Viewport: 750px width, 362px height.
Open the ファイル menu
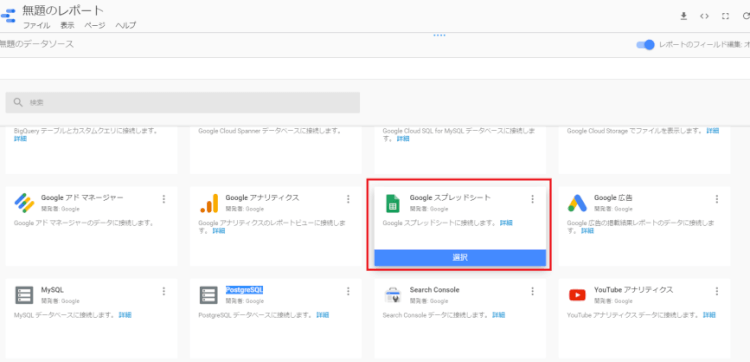coord(36,25)
